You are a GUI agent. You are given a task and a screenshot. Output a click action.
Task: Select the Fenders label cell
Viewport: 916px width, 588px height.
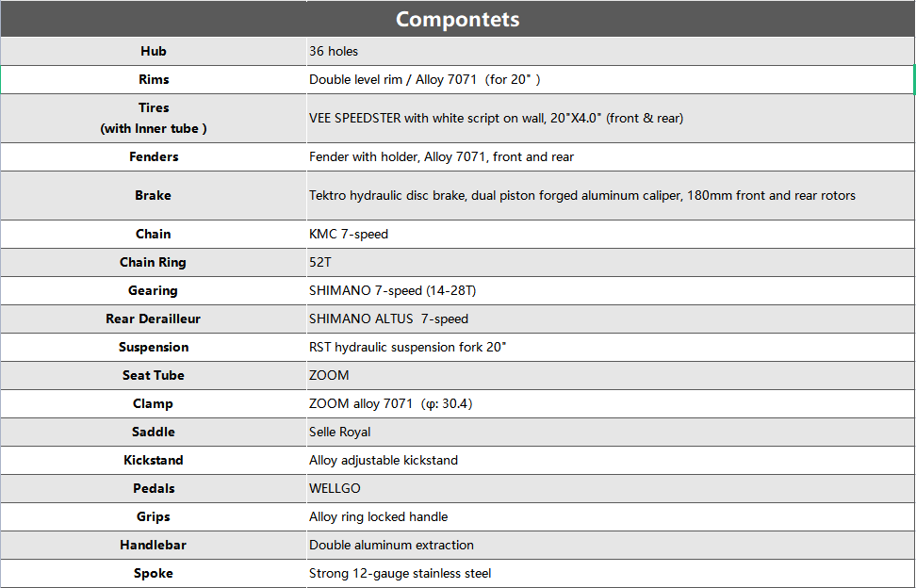tap(153, 156)
